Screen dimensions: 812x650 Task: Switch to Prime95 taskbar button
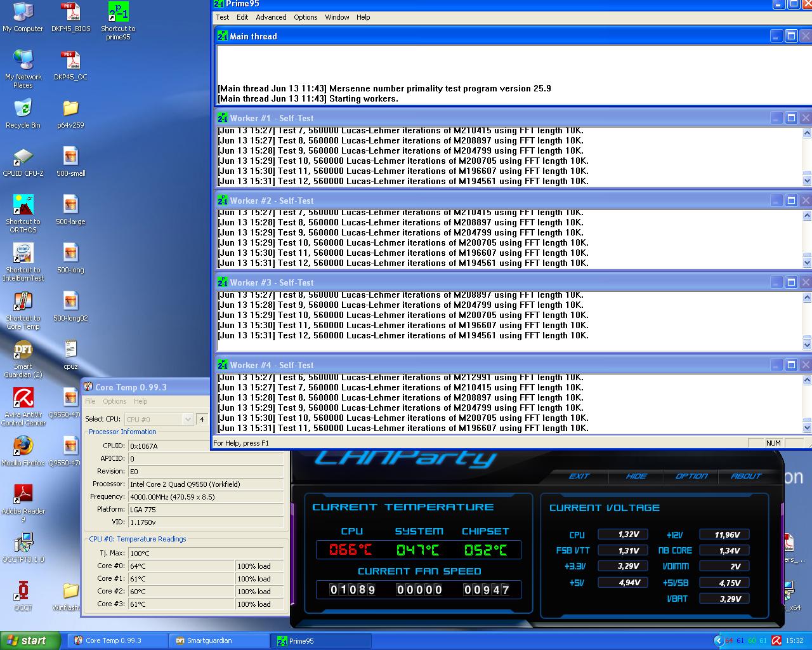click(x=321, y=640)
